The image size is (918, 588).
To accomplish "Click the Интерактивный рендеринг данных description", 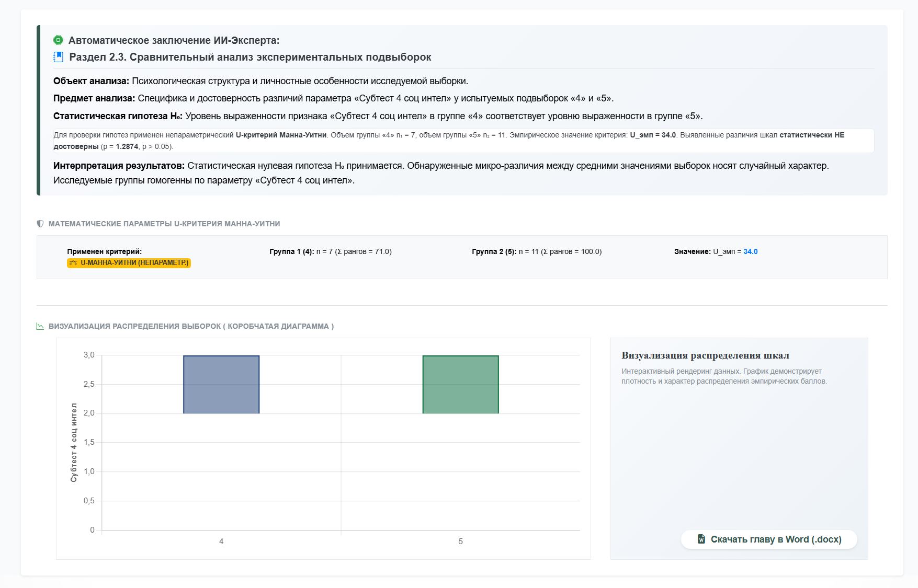I will click(x=724, y=376).
